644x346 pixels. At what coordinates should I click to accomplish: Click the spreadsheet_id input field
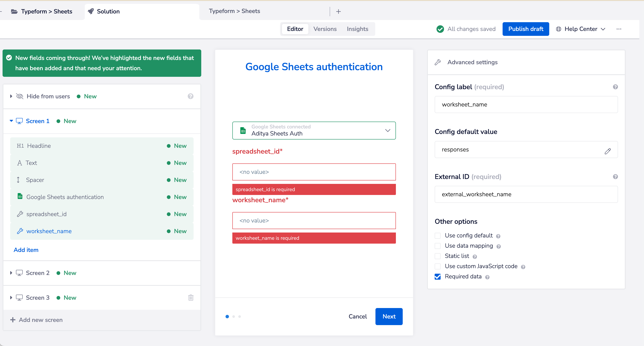314,172
